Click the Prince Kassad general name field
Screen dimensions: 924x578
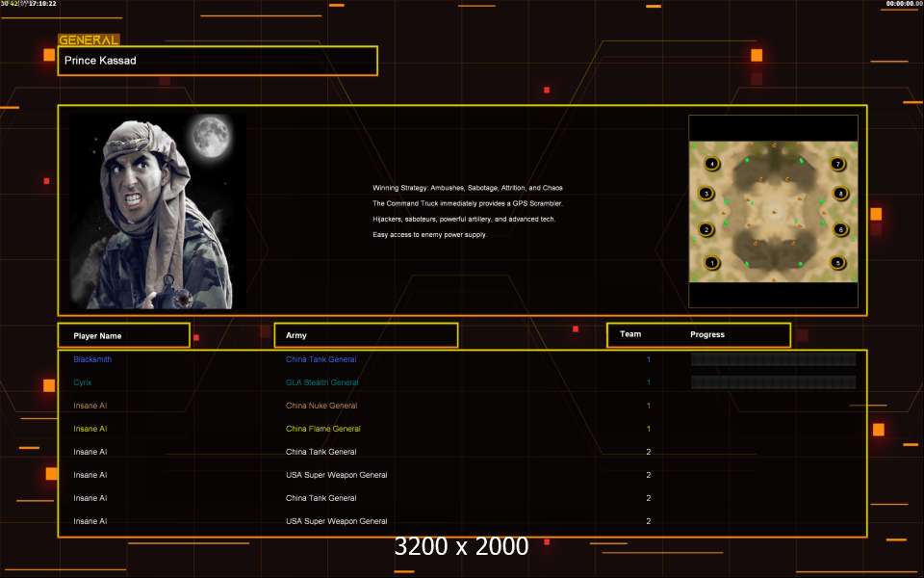point(218,61)
